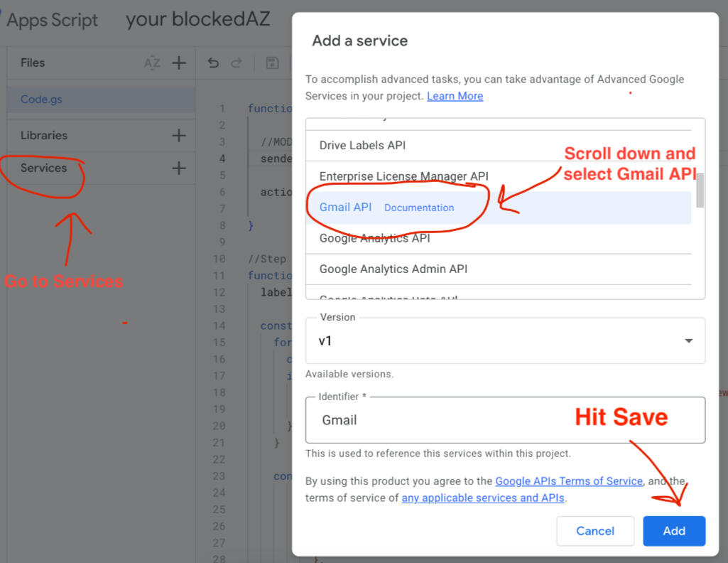
Task: Click the sort files A-Z icon
Action: [152, 63]
